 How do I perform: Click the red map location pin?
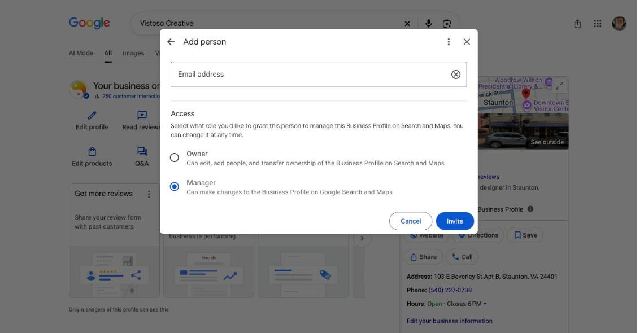click(x=526, y=94)
